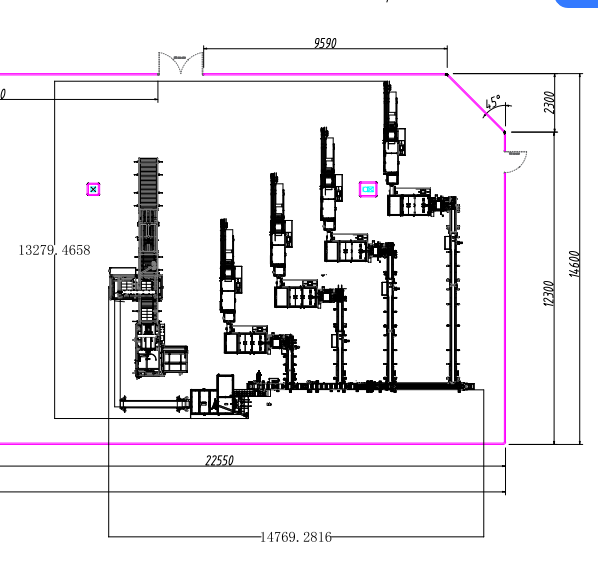Click the 9590 dimension label

tap(325, 43)
